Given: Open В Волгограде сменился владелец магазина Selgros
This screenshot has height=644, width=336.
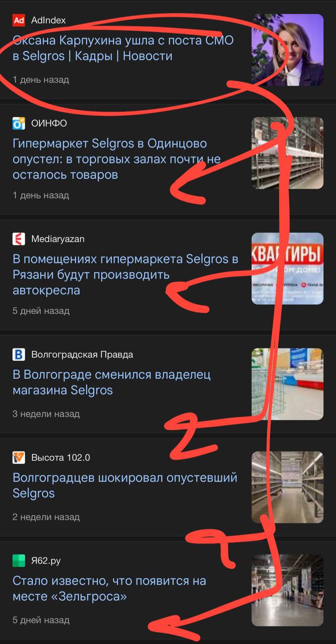Looking at the screenshot, I should click(x=112, y=382).
